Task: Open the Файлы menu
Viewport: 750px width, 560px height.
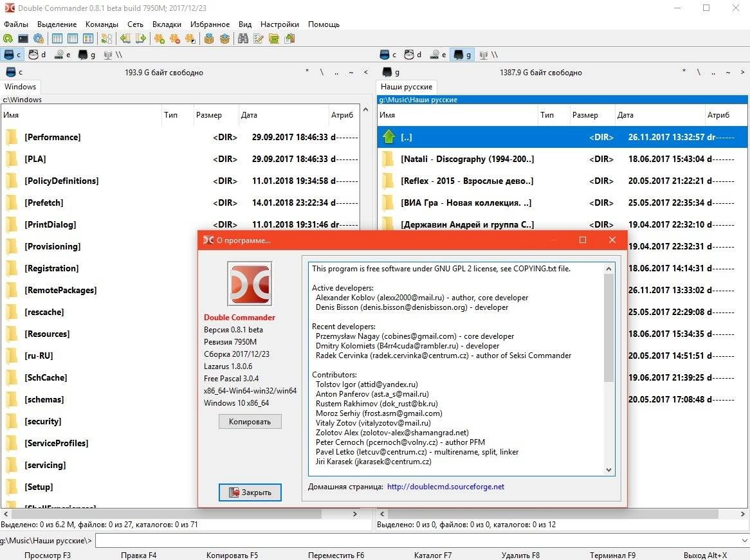Action: [x=16, y=24]
